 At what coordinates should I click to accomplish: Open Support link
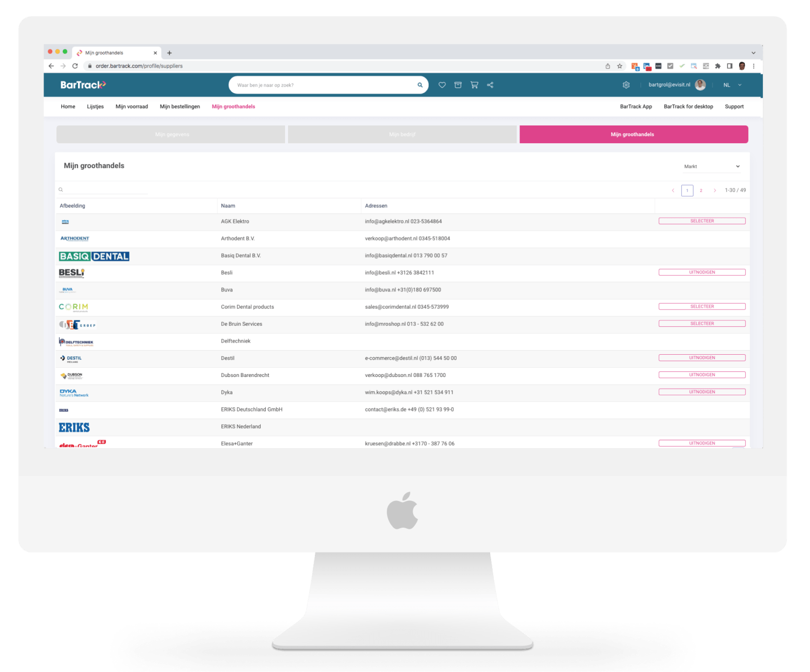point(734,107)
